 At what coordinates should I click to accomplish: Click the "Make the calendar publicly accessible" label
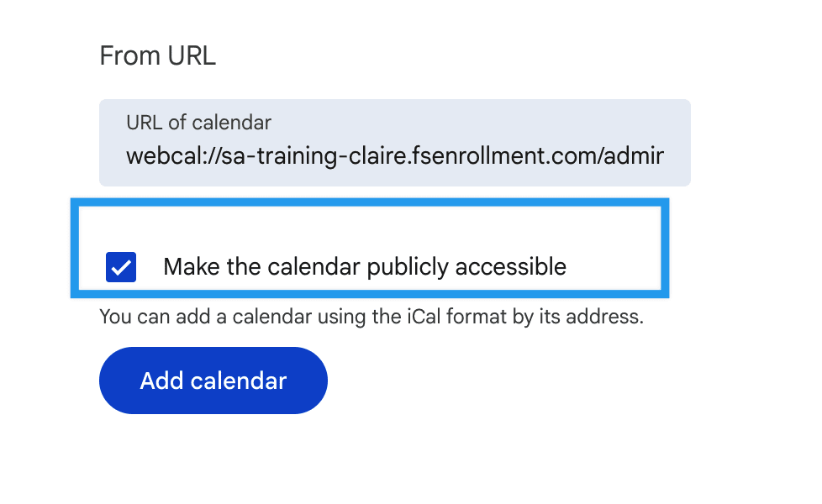[364, 267]
